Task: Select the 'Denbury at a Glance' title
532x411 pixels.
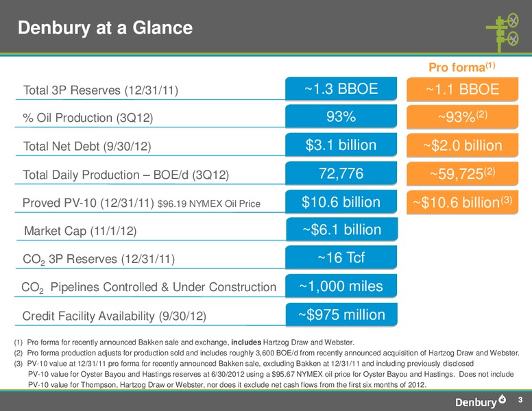Action: click(x=105, y=27)
